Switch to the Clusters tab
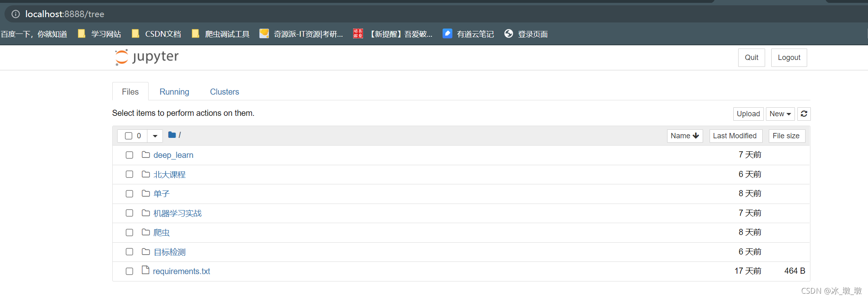 pyautogui.click(x=225, y=92)
